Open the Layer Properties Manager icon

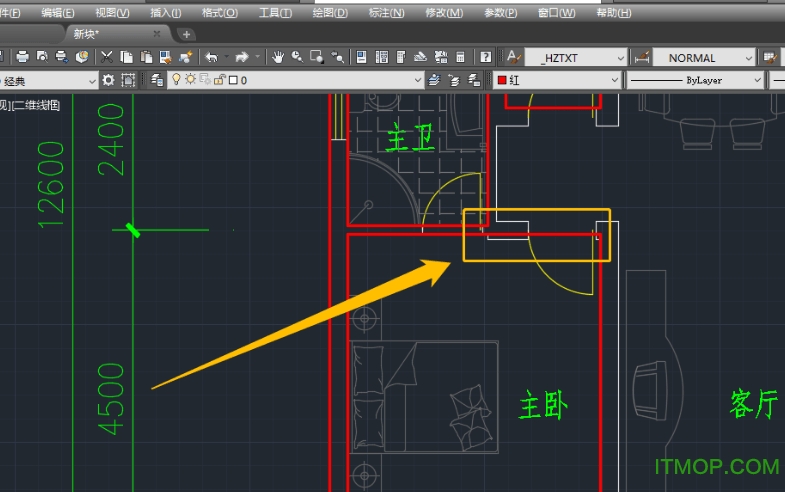[157, 80]
